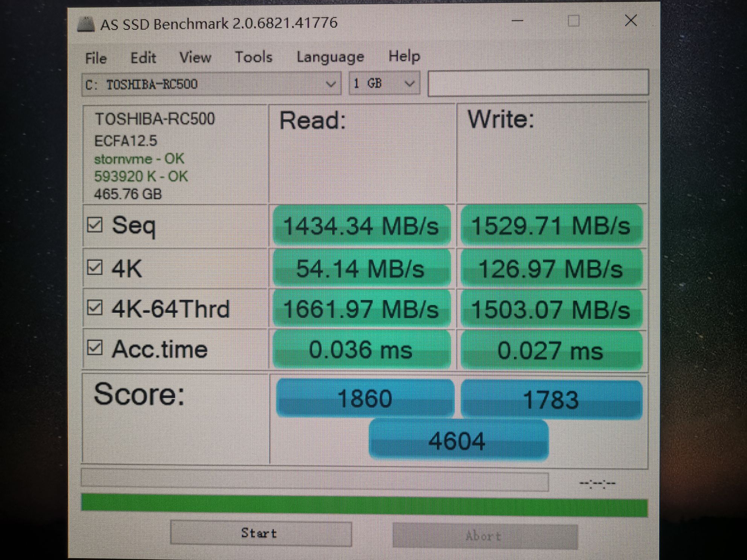
Task: Disable the Acc.time test checkbox
Action: point(95,347)
